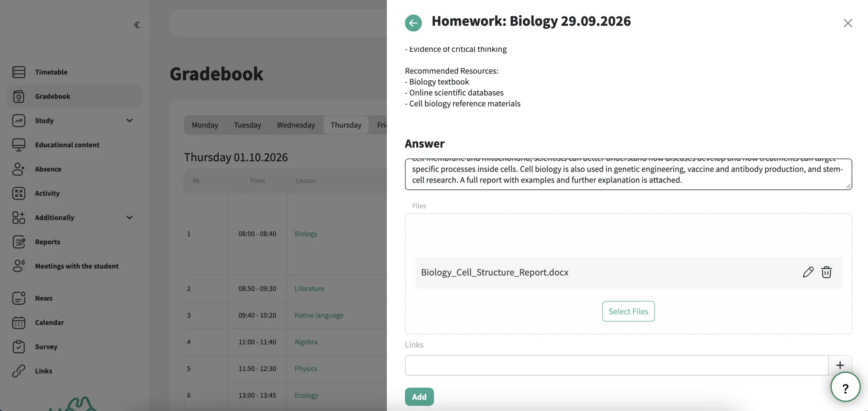Click the Timetable sidebar icon
Image resolution: width=868 pixels, height=411 pixels.
[19, 72]
